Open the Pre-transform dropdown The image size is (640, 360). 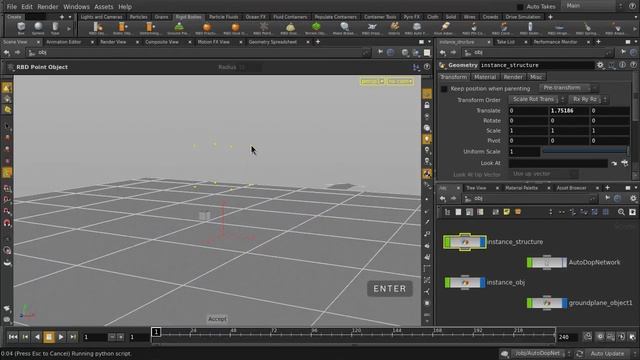point(568,88)
